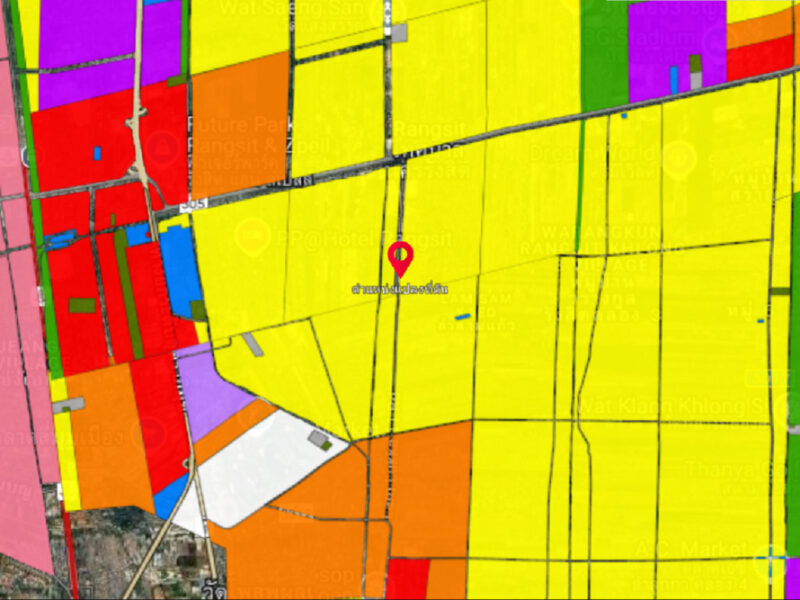Open the Dream World attraction icon
800x600 pixels.
point(678,156)
